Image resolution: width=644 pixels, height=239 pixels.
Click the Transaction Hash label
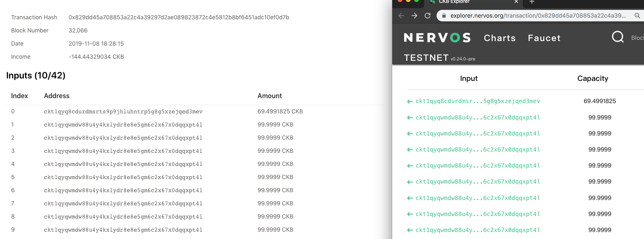point(34,17)
